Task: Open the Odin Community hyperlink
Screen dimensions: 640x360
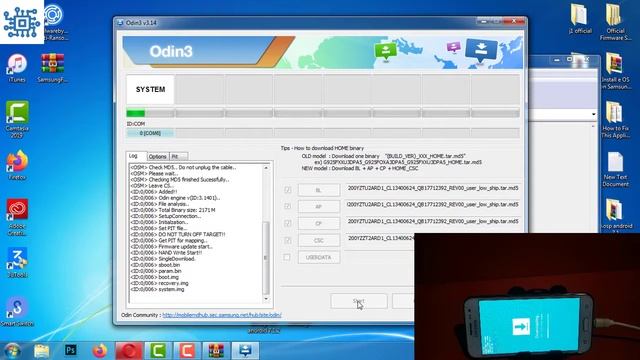Action: [x=222, y=315]
